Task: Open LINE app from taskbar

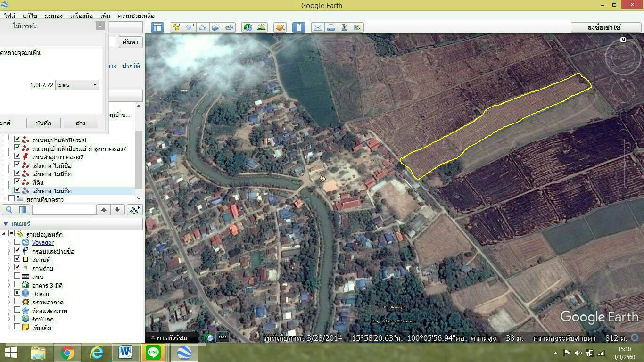Action: [154, 353]
